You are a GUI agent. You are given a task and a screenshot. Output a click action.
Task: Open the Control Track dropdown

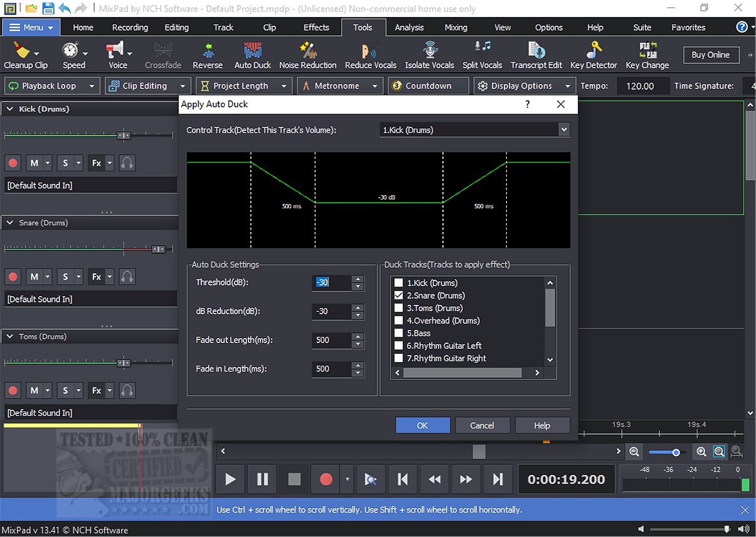[563, 130]
